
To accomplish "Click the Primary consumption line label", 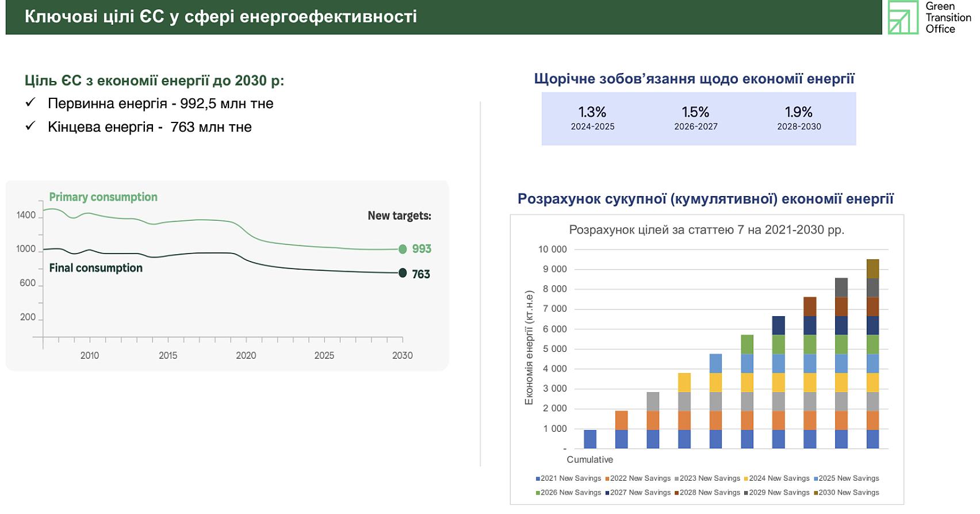I will coord(103,197).
